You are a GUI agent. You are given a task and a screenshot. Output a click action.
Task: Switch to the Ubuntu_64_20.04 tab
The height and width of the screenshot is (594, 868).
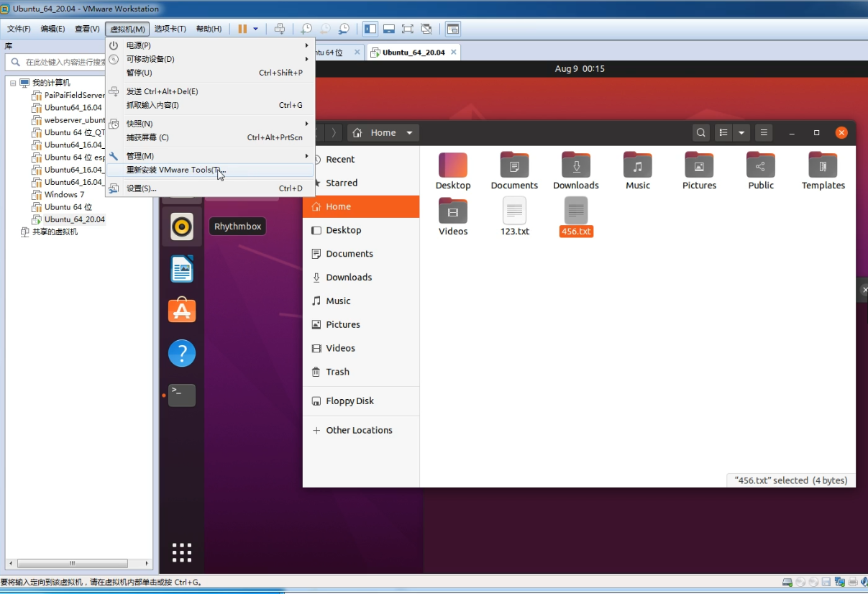(414, 52)
